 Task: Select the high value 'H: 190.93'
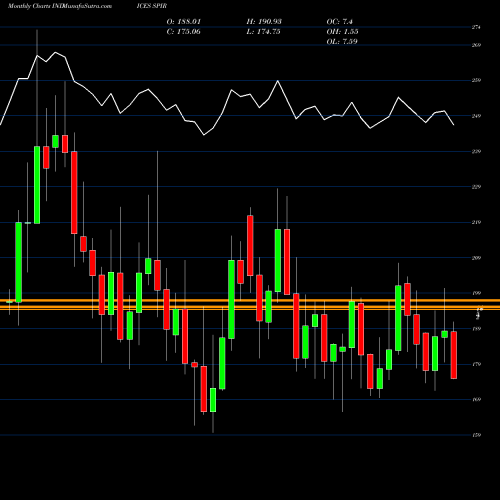click(x=264, y=22)
